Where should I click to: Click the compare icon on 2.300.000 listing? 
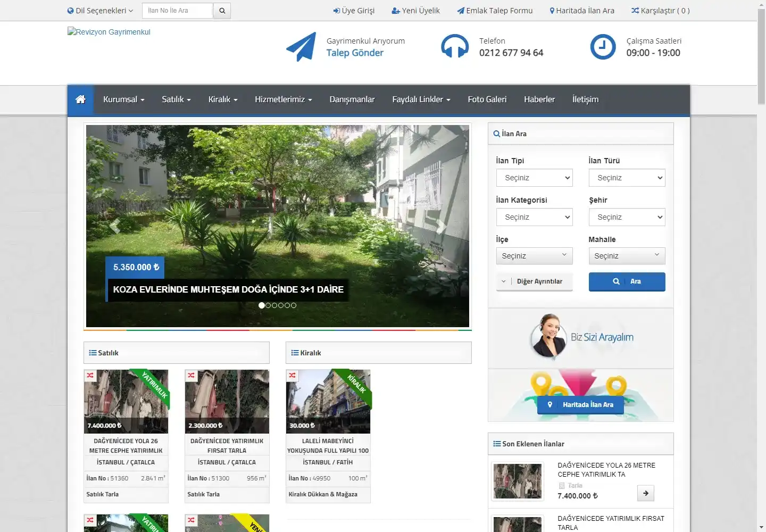click(191, 376)
